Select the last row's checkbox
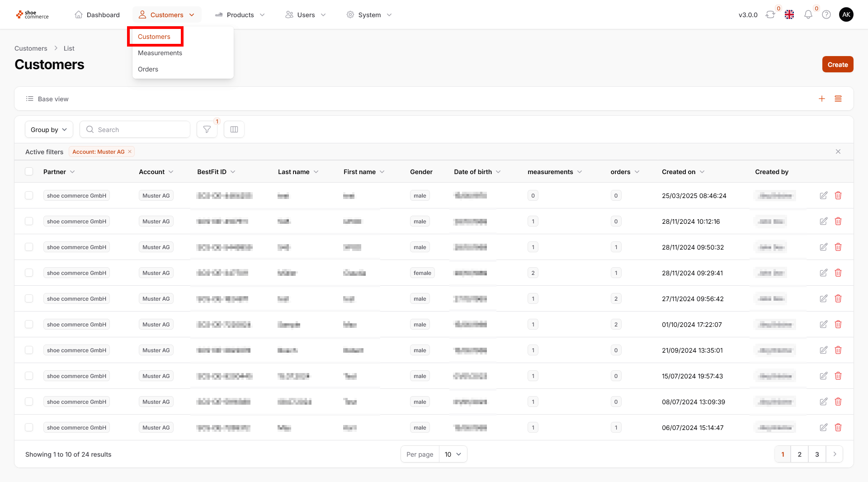Image resolution: width=868 pixels, height=482 pixels. pos(29,428)
